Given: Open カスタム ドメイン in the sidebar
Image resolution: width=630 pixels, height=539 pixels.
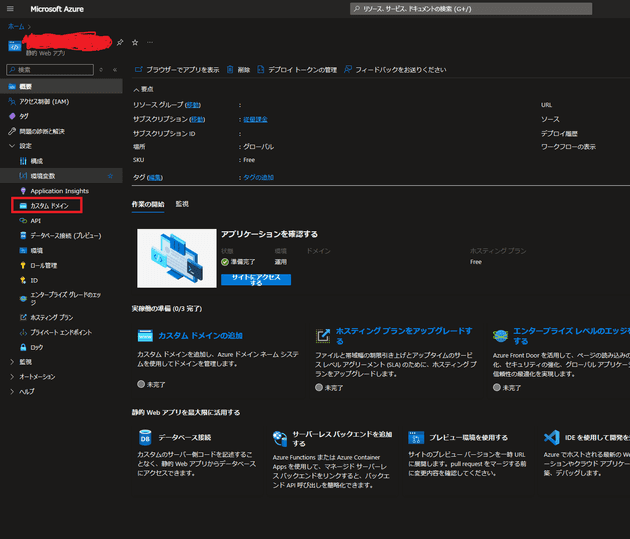Looking at the screenshot, I should [x=49, y=206].
